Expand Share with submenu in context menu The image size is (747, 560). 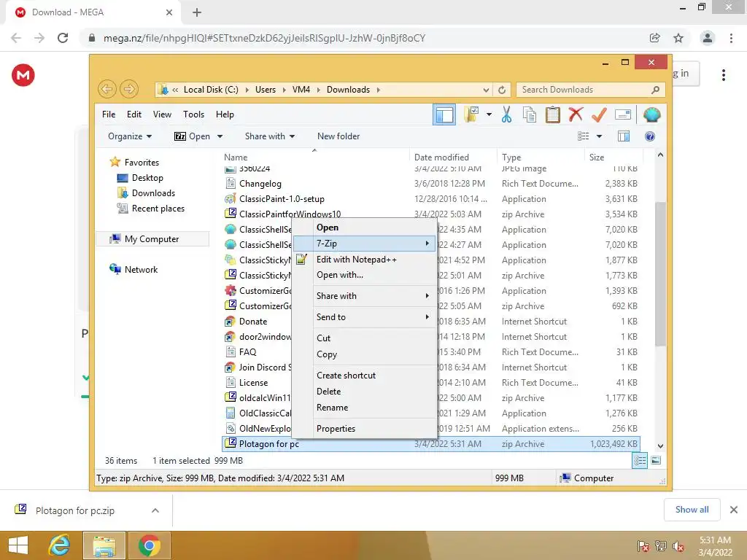pyautogui.click(x=365, y=296)
